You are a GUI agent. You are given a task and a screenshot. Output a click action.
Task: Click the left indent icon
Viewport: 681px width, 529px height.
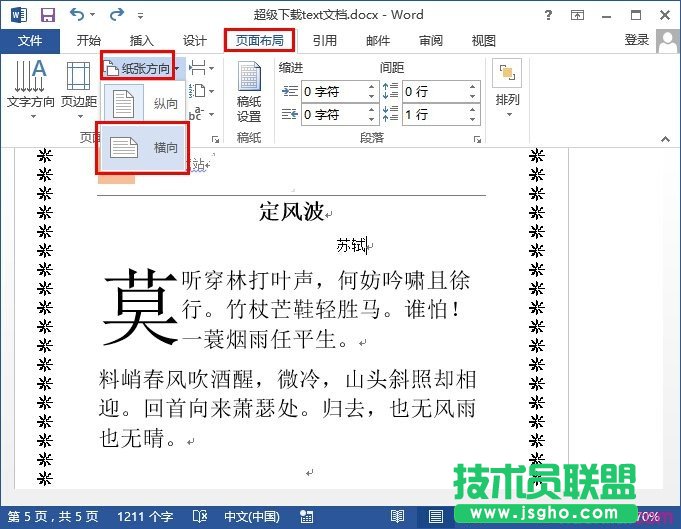(289, 91)
